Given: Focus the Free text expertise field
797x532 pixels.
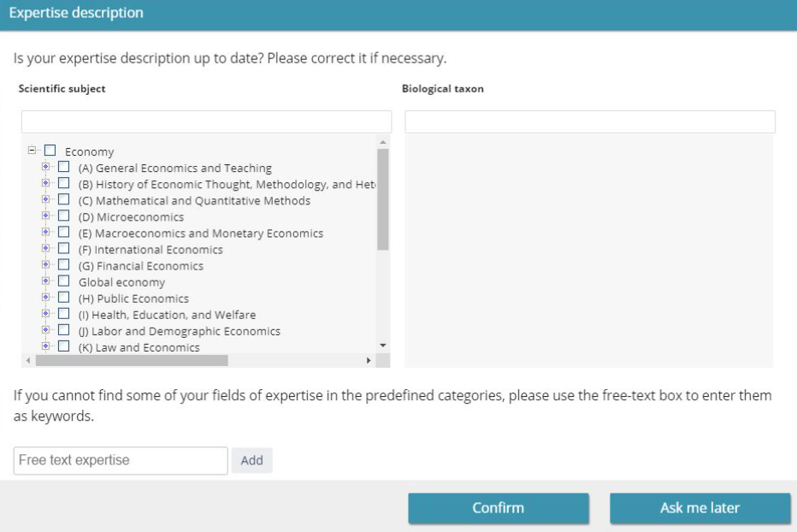Looking at the screenshot, I should (121, 460).
